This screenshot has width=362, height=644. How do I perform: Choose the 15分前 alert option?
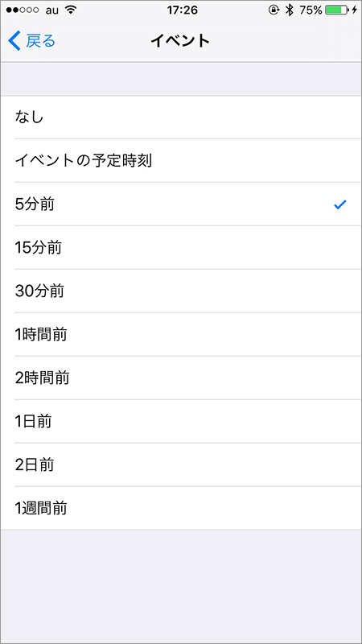[181, 248]
